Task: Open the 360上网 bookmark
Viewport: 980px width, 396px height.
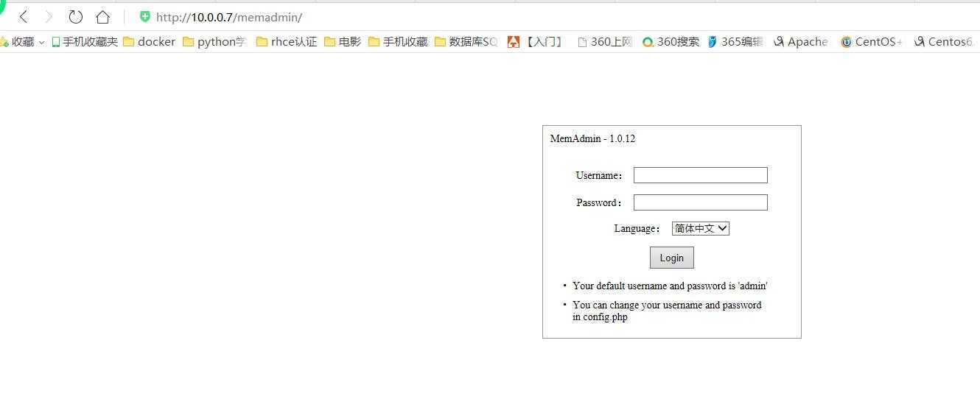Action: tap(605, 42)
